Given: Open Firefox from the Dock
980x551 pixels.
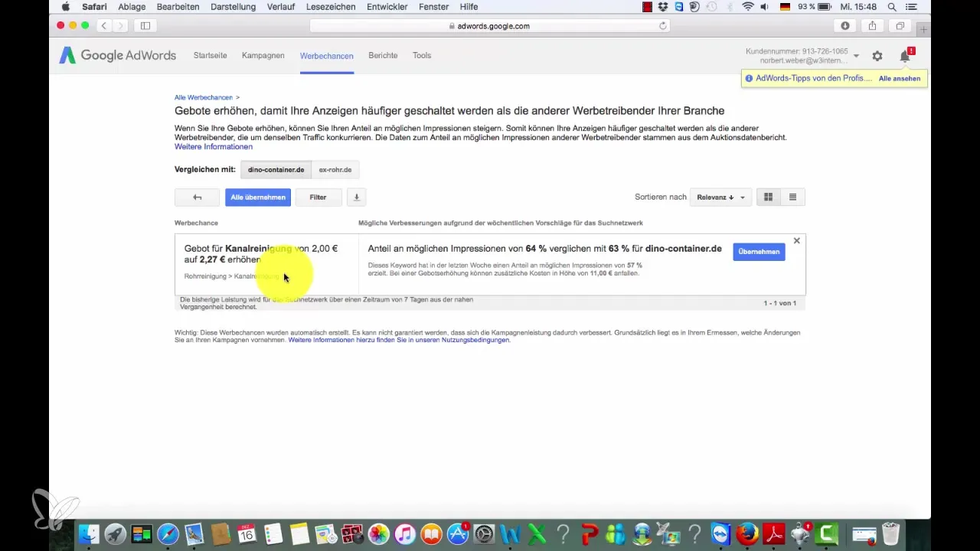Looking at the screenshot, I should [x=747, y=534].
